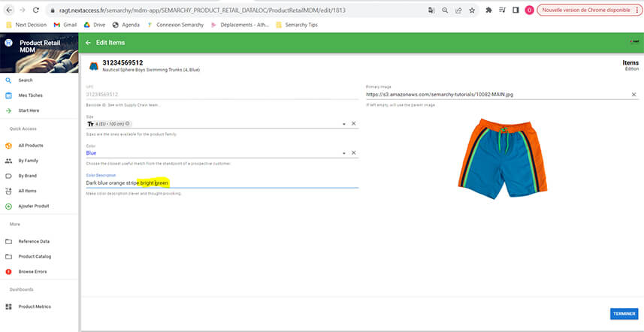Click the TERMINER button
Screen dimensions: 644x332
[624, 313]
